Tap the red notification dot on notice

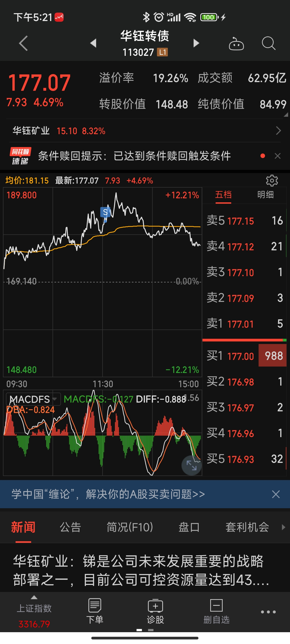tap(263, 156)
